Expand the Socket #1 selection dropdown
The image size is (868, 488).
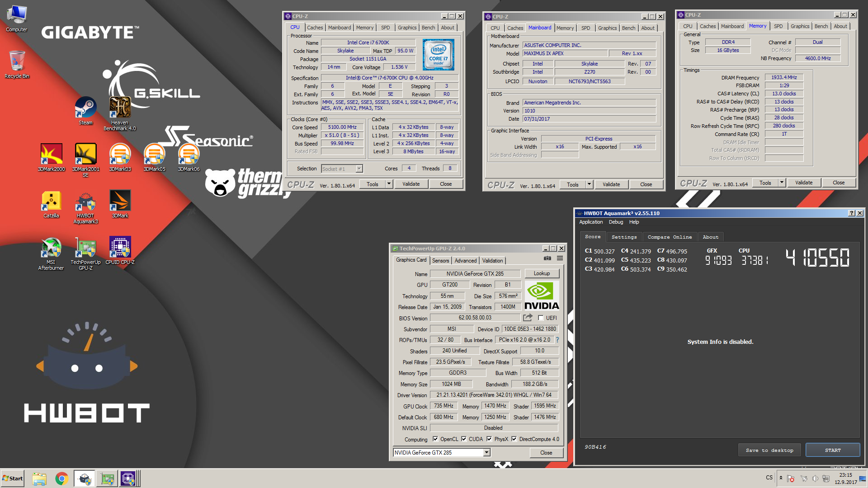359,169
